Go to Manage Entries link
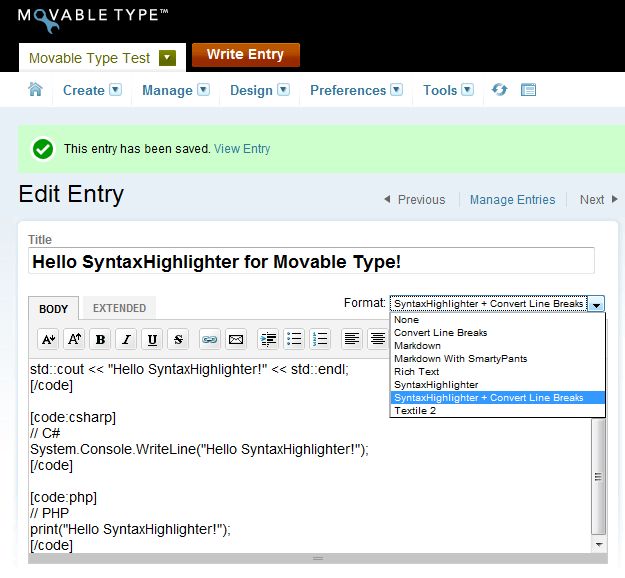 point(512,199)
